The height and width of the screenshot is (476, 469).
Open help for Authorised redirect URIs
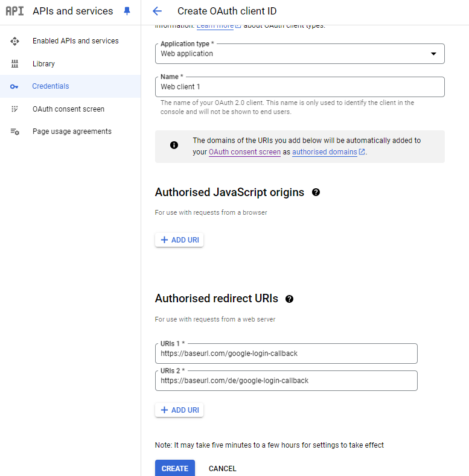(x=290, y=299)
